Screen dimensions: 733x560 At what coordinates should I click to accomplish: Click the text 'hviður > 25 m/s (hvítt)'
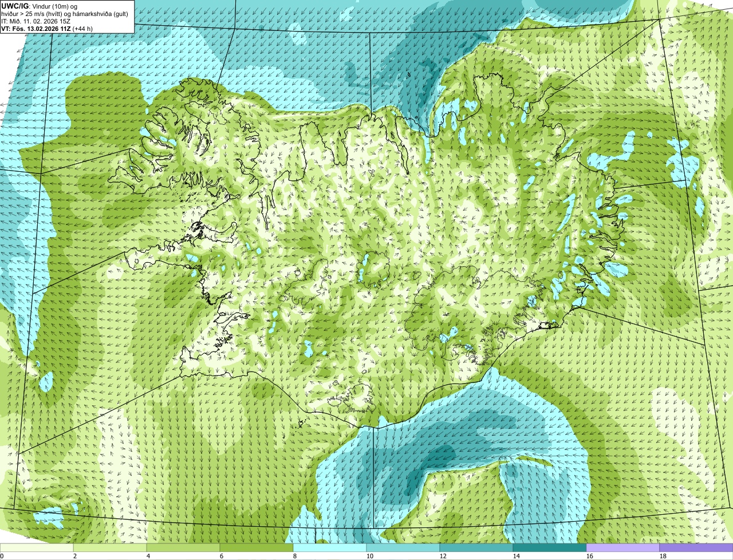(x=33, y=13)
